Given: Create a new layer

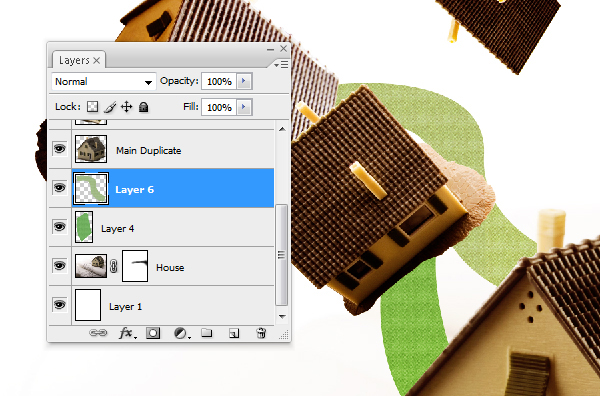Looking at the screenshot, I should click(x=234, y=333).
